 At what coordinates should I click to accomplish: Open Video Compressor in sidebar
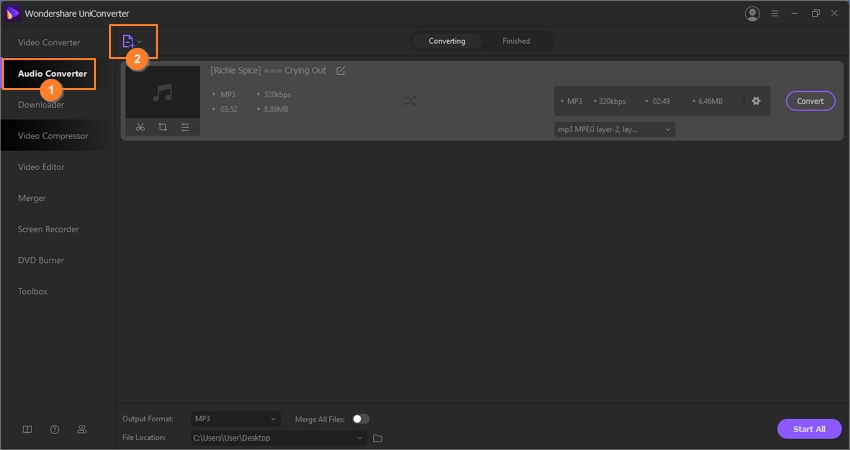click(x=53, y=136)
